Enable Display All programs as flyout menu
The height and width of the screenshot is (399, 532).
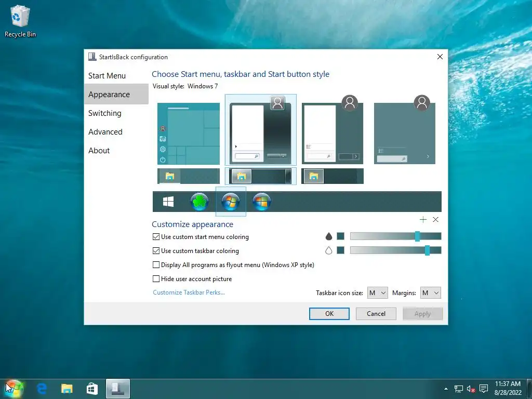click(156, 264)
